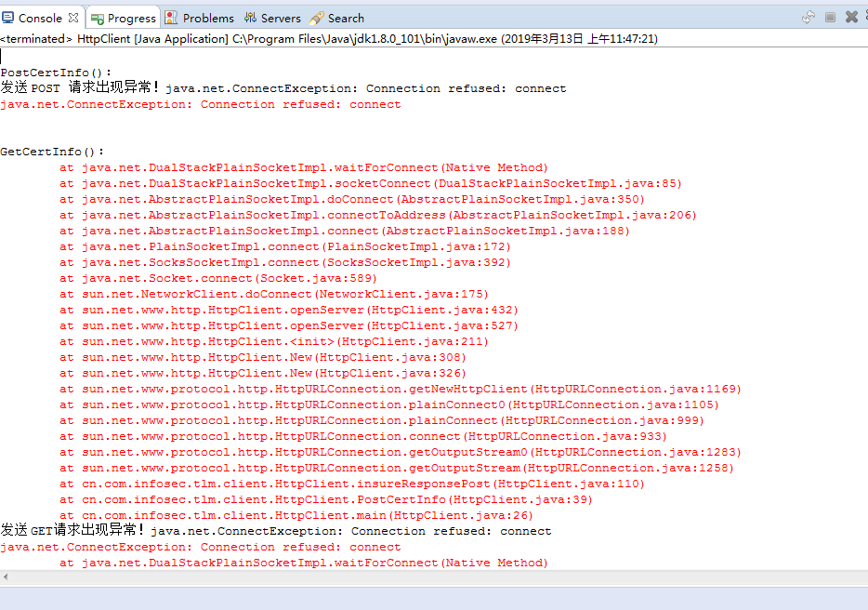Select the Console tab
The width and height of the screenshot is (868, 610).
pyautogui.click(x=37, y=16)
